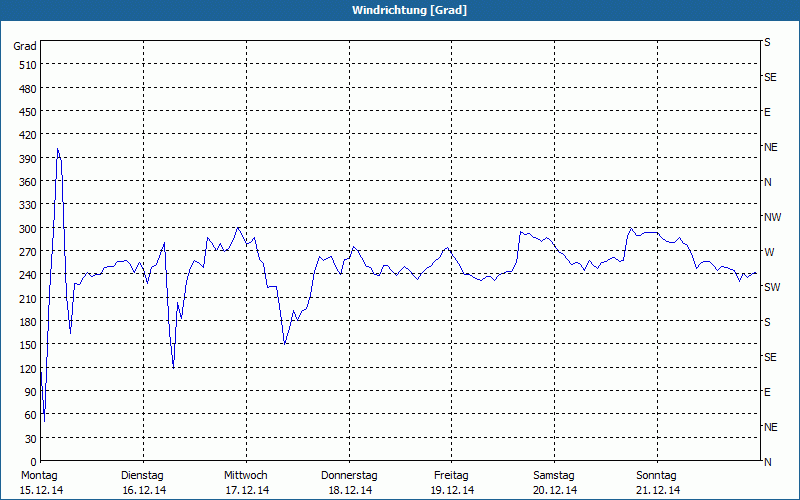Click the "420" left axis label
Screen dimensions: 800x500
(x=28, y=135)
